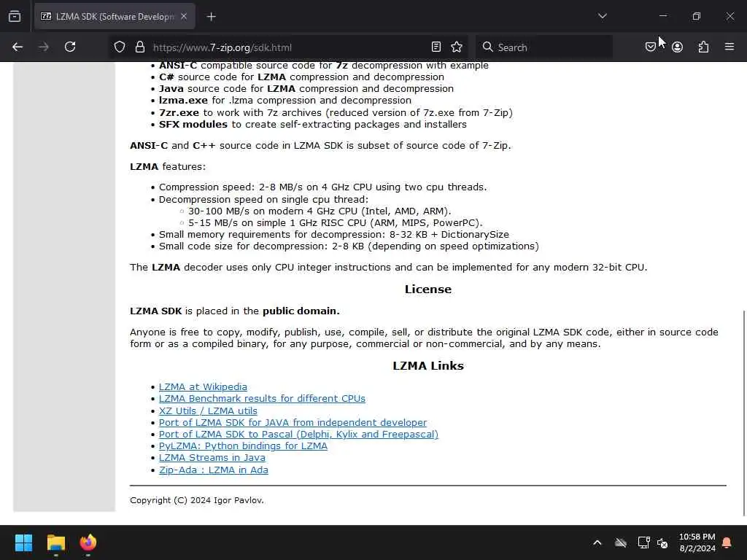Open a new tab with plus button
Image resolution: width=747 pixels, height=560 pixels.
click(211, 17)
